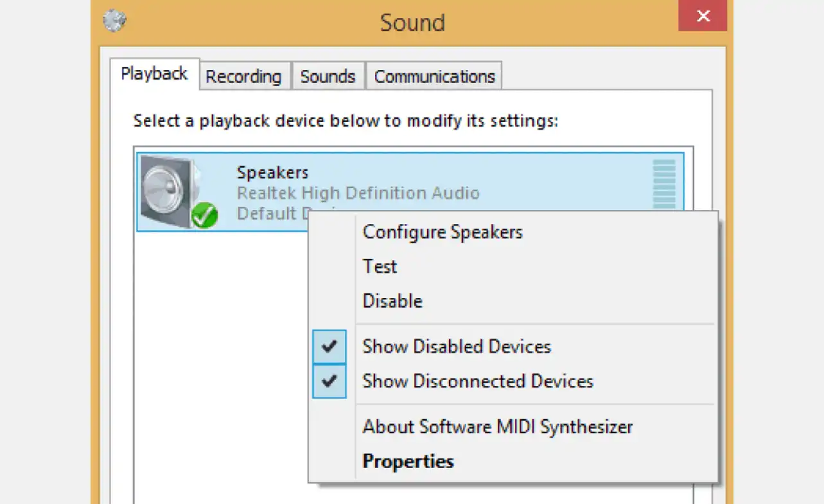Close the Sound dialog window

[703, 16]
